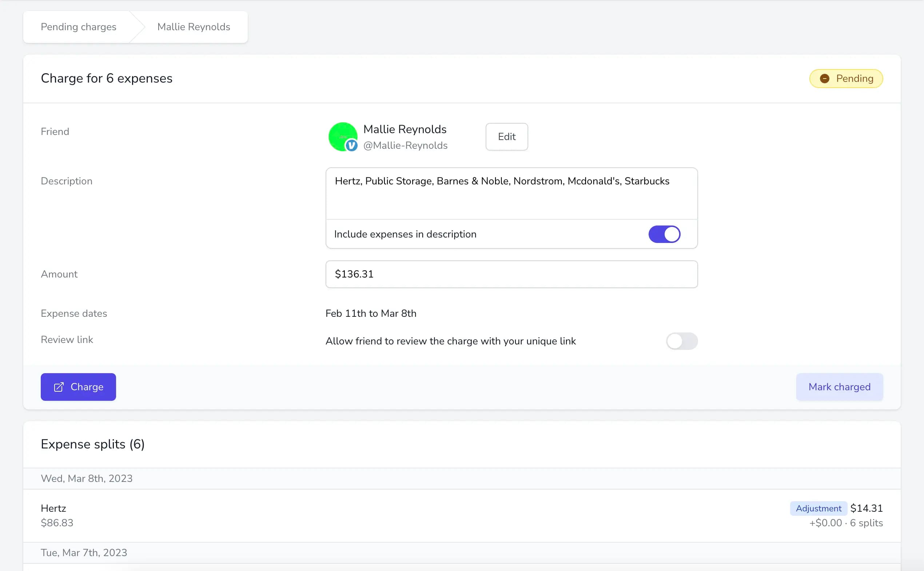Screen dimensions: 924x571
Task: Click the Wed, Mar 8th, 2023 date header
Action: click(x=87, y=479)
